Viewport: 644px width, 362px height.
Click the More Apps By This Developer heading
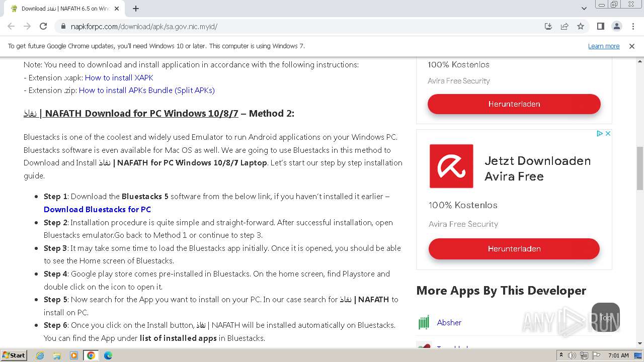point(501,291)
